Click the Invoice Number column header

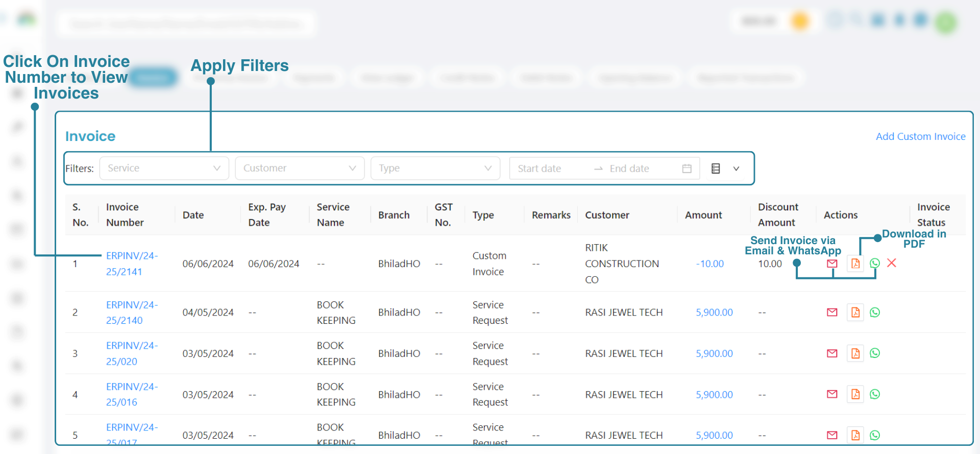point(125,214)
